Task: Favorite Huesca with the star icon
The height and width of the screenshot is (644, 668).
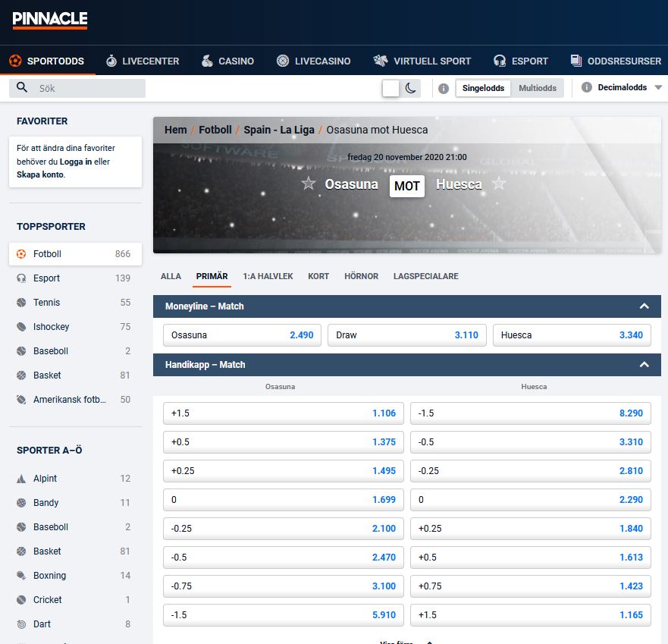Action: click(x=498, y=184)
